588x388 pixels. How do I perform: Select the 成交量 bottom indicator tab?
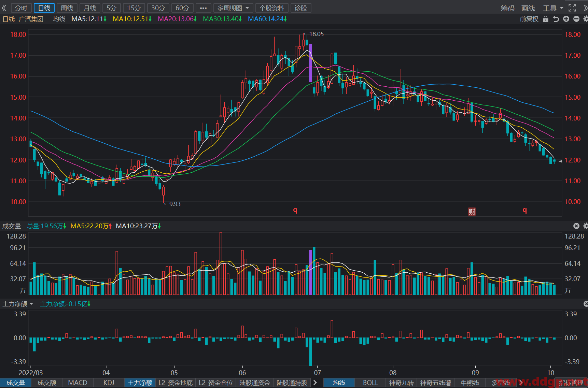click(16, 383)
